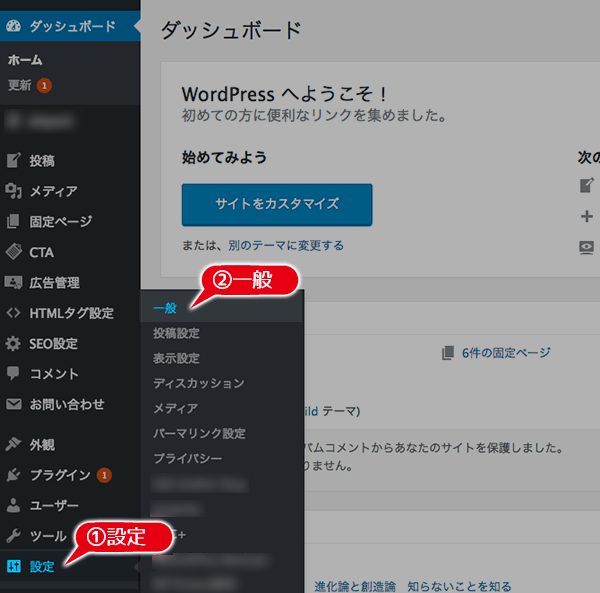The width and height of the screenshot is (600, 593).
Task: Click the plugin update count badge
Action: (x=104, y=475)
